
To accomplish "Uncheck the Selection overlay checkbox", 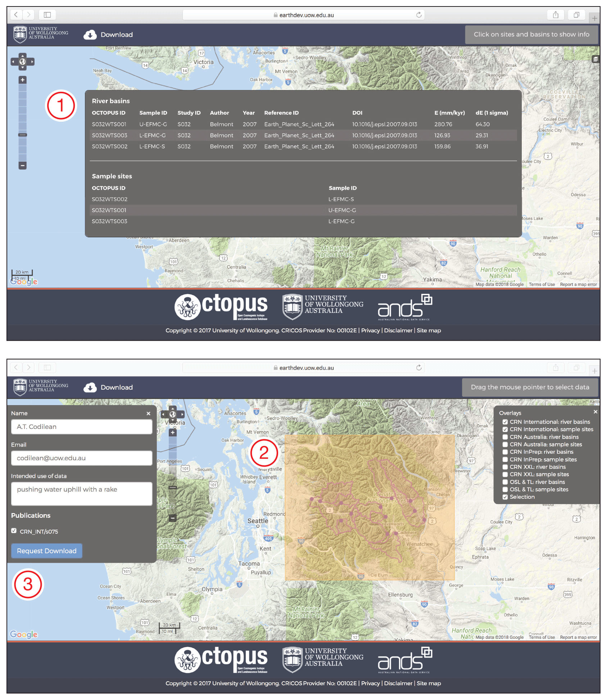I will click(505, 497).
